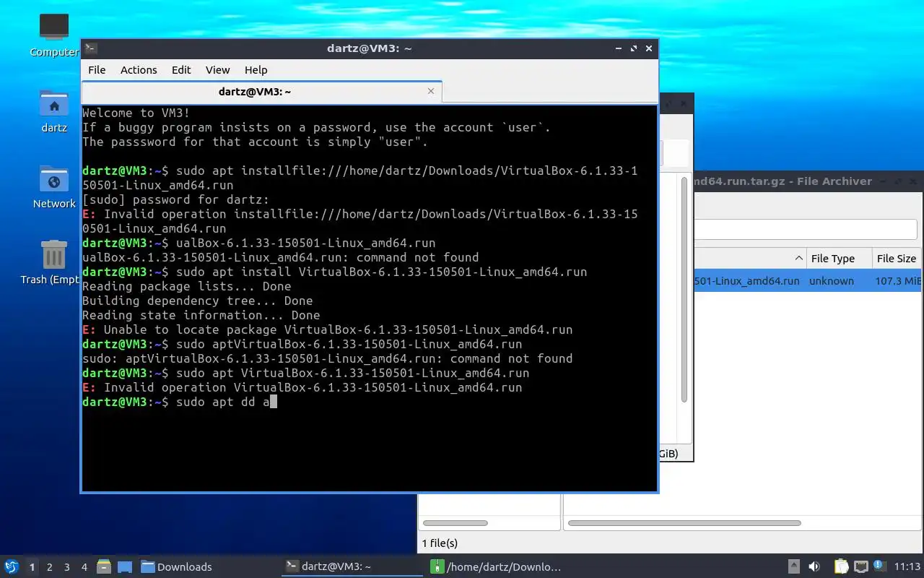Switch to virtual desktop 3
The height and width of the screenshot is (578, 924).
pyautogui.click(x=67, y=567)
